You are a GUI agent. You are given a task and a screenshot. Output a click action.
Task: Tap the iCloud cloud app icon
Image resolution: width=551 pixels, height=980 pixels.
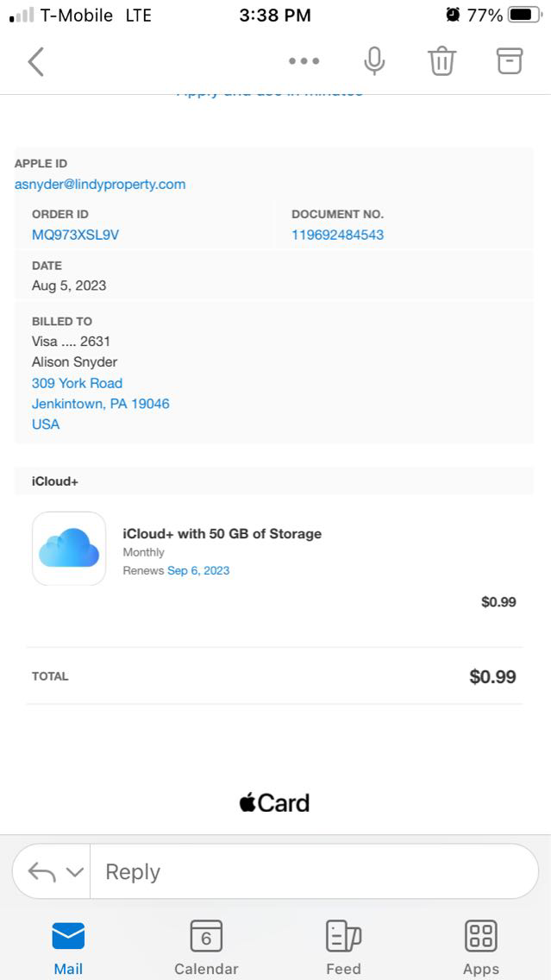(x=69, y=549)
